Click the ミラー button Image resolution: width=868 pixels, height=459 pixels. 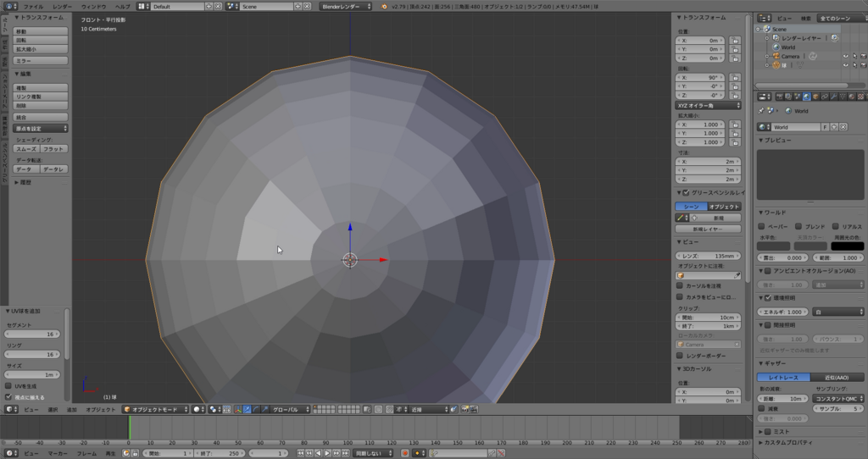click(41, 61)
